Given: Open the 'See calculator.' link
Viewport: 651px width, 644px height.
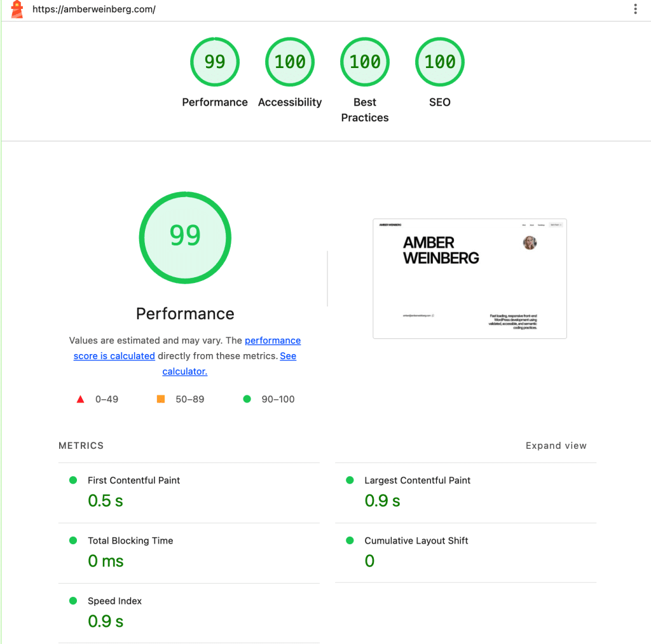Looking at the screenshot, I should (229, 363).
